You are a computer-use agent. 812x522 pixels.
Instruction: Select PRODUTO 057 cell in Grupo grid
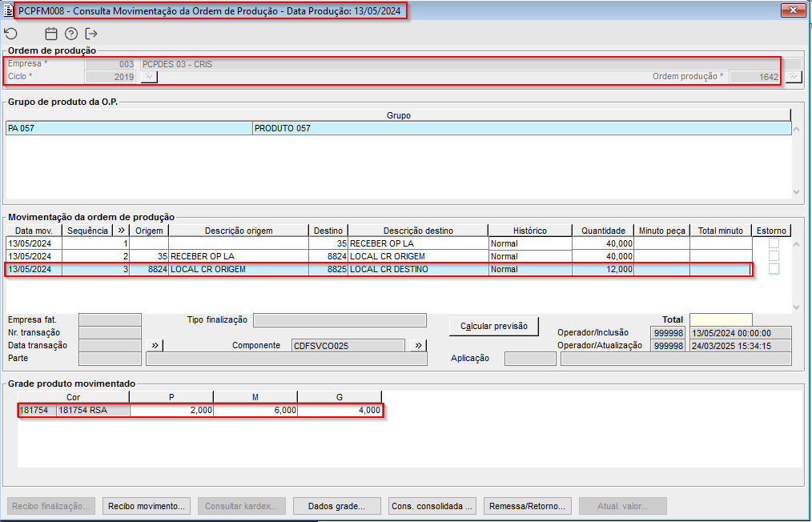click(522, 128)
